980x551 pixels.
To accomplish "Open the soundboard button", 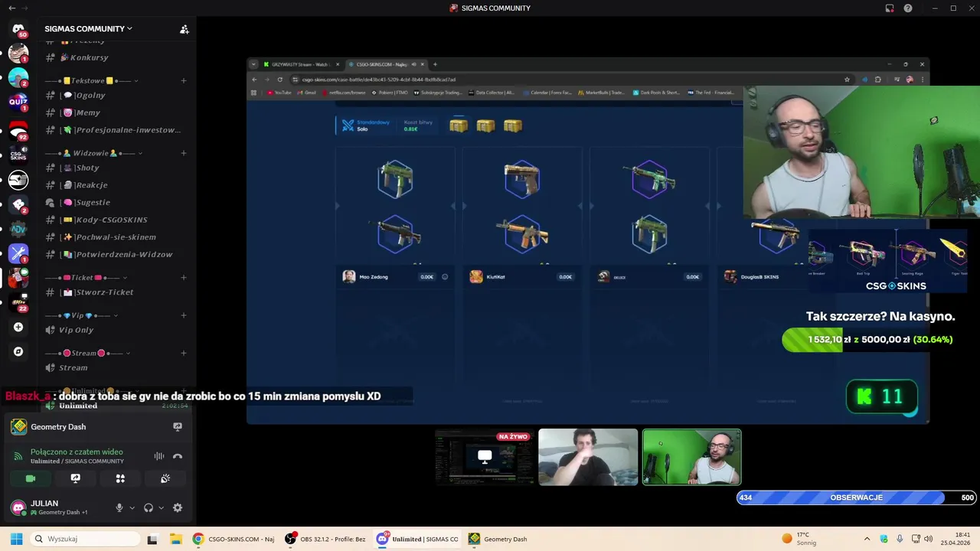I will click(165, 478).
